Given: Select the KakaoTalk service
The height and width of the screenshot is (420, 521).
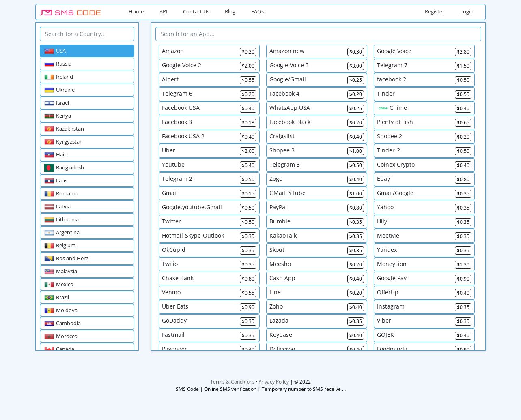Looking at the screenshot, I should tap(316, 236).
